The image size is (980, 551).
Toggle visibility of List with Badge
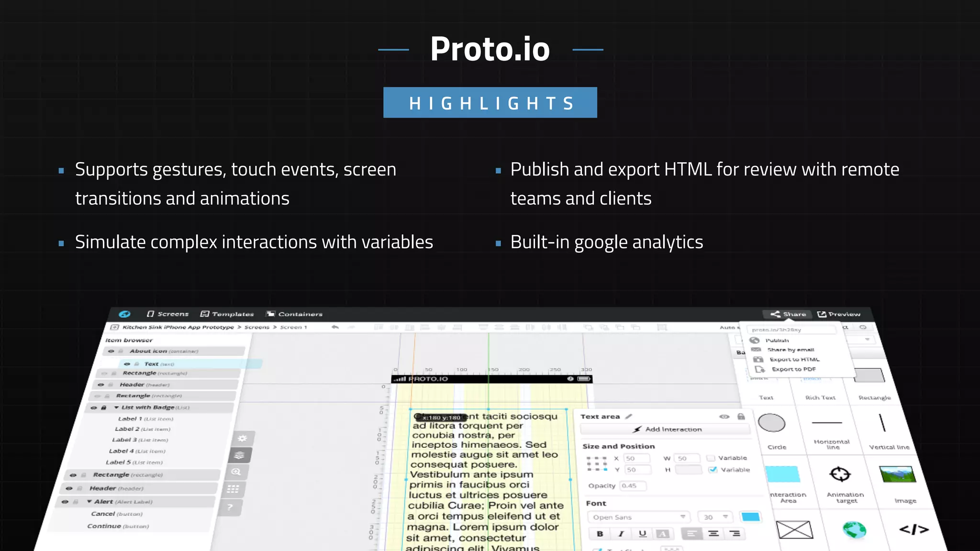coord(94,408)
